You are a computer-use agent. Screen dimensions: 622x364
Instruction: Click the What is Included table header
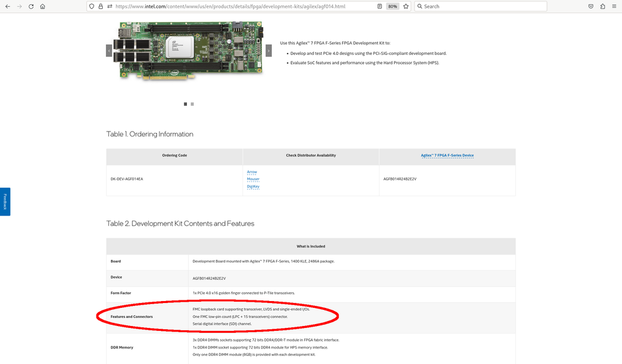tap(311, 247)
